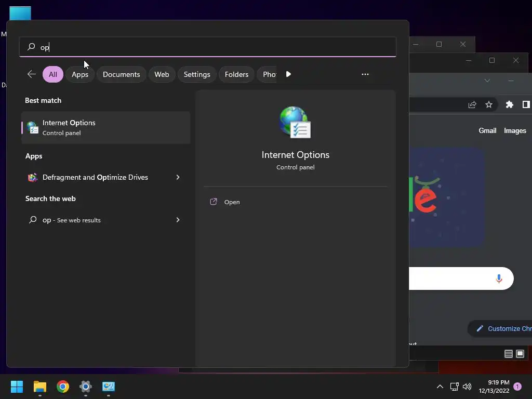
Task: Click the network tray icon
Action: [454, 387]
